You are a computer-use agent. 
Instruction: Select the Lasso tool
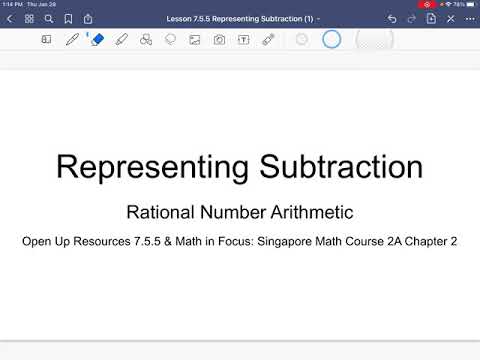(x=170, y=39)
